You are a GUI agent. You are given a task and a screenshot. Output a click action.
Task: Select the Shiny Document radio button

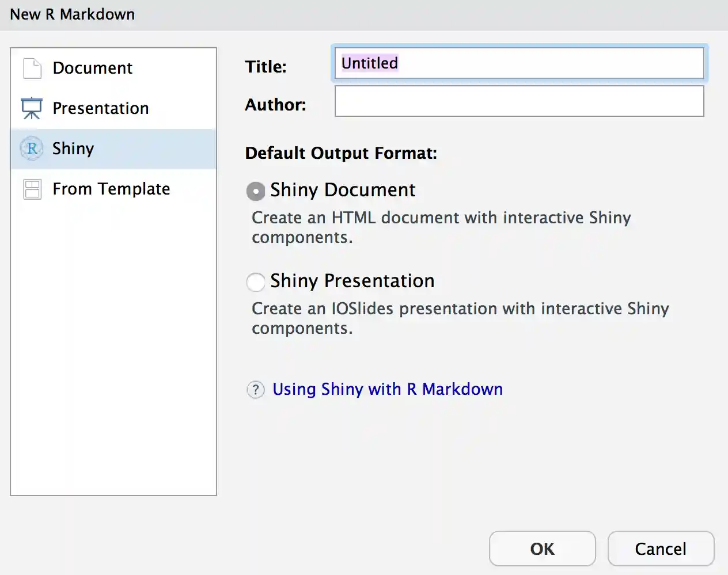click(x=256, y=191)
